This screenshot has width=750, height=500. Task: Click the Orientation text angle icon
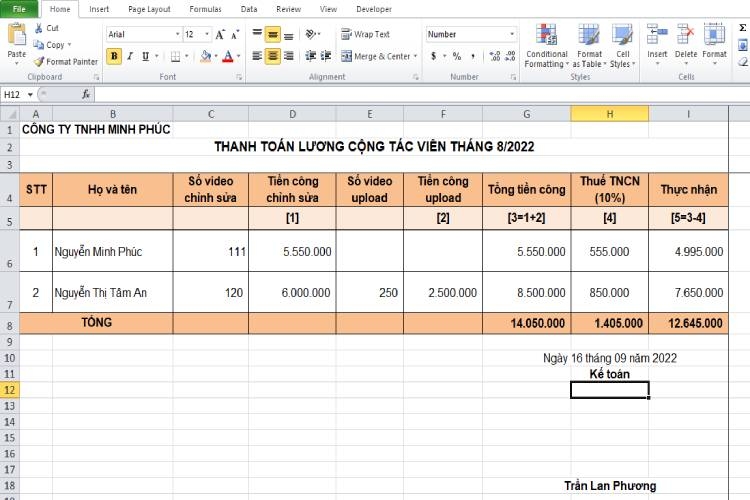[x=311, y=34]
